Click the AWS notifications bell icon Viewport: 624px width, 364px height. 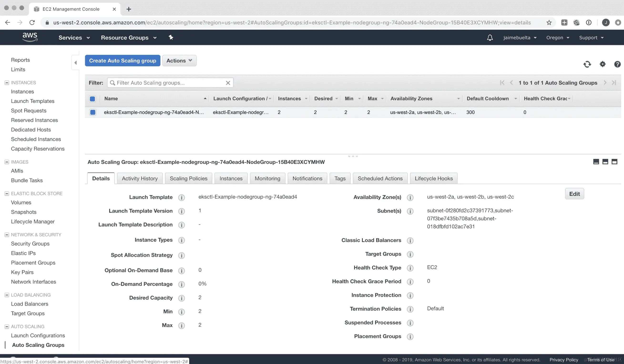pos(490,38)
